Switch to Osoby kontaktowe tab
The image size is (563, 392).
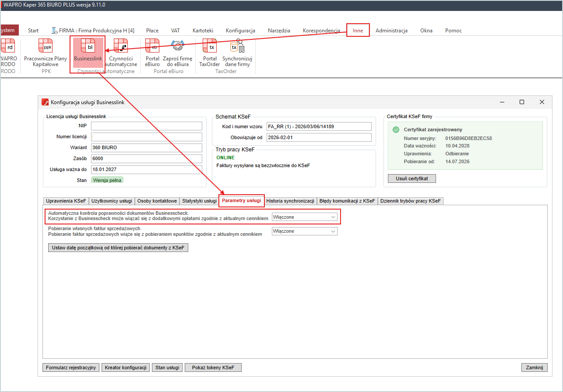[x=157, y=201]
